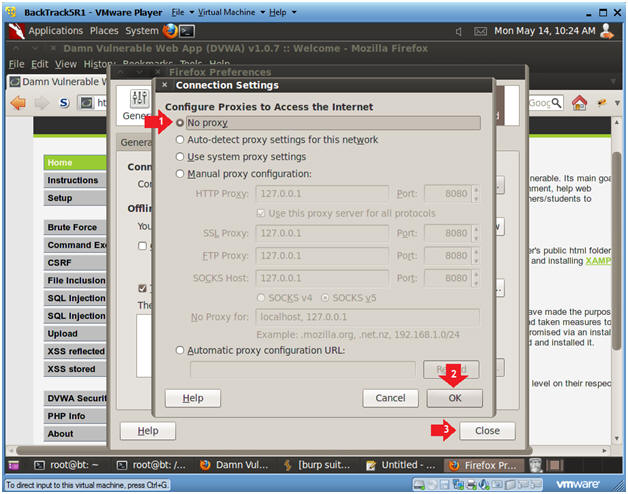This screenshot has height=494, width=628.
Task: Open VMware Player Help dropdown menu
Action: (282, 12)
